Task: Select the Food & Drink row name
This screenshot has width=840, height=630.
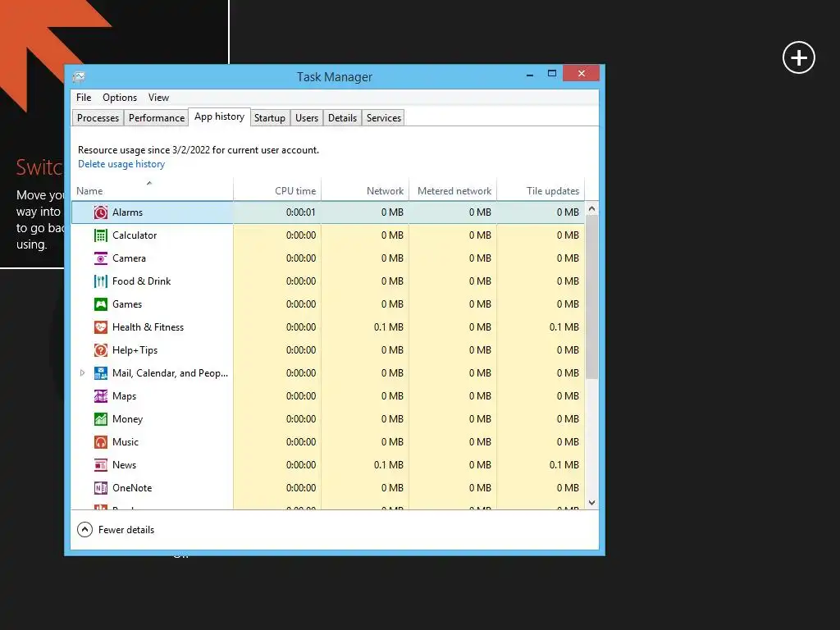Action: (x=141, y=281)
